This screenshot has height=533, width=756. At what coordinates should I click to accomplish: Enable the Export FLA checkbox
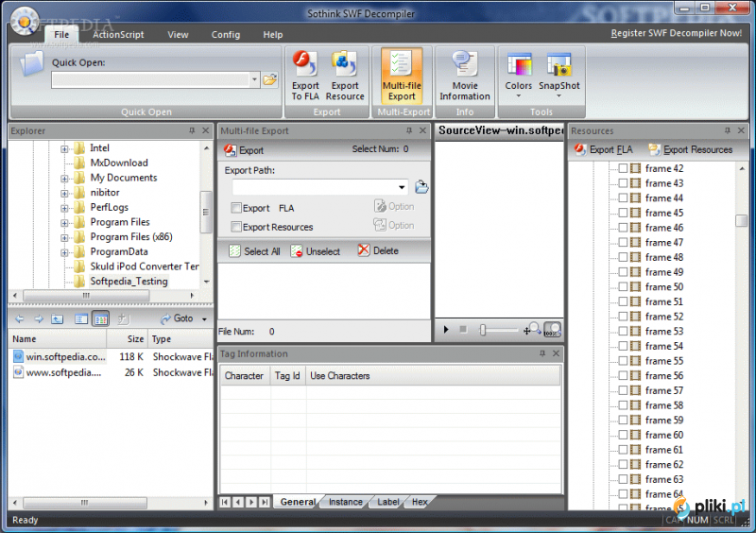(236, 208)
